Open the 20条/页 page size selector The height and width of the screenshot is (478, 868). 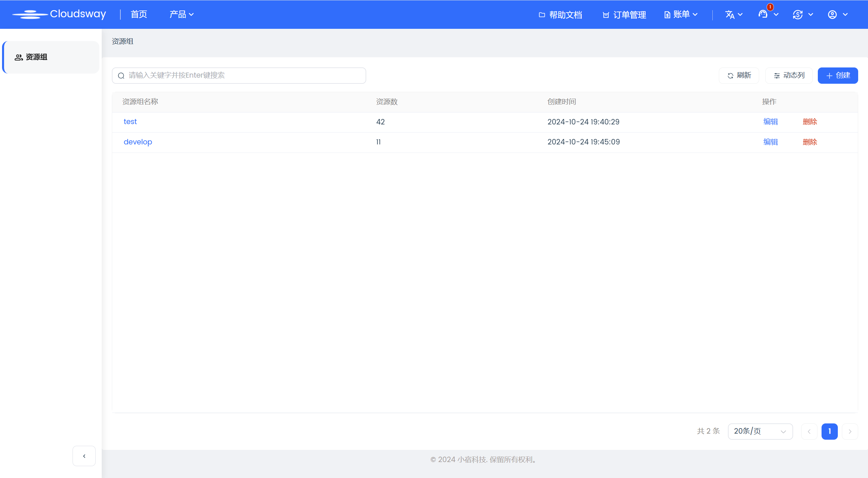(x=760, y=431)
